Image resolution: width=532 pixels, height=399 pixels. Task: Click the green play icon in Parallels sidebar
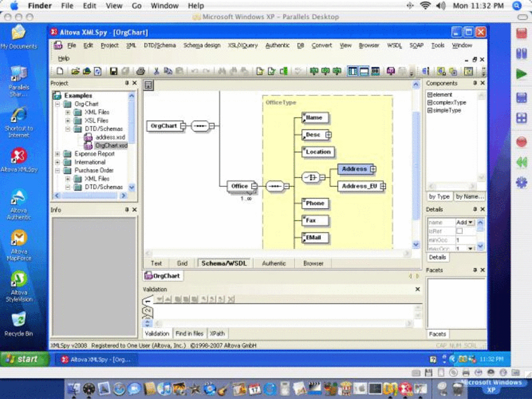pyautogui.click(x=521, y=74)
